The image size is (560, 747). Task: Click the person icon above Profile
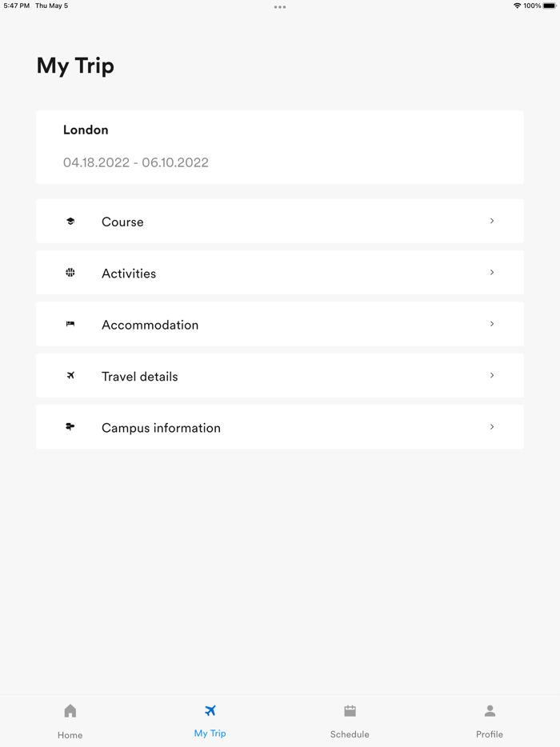489,710
